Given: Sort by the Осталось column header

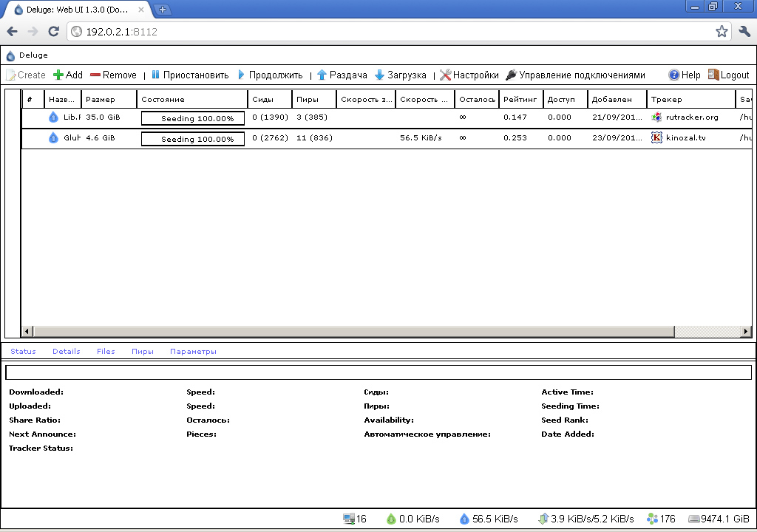Looking at the screenshot, I should point(477,100).
